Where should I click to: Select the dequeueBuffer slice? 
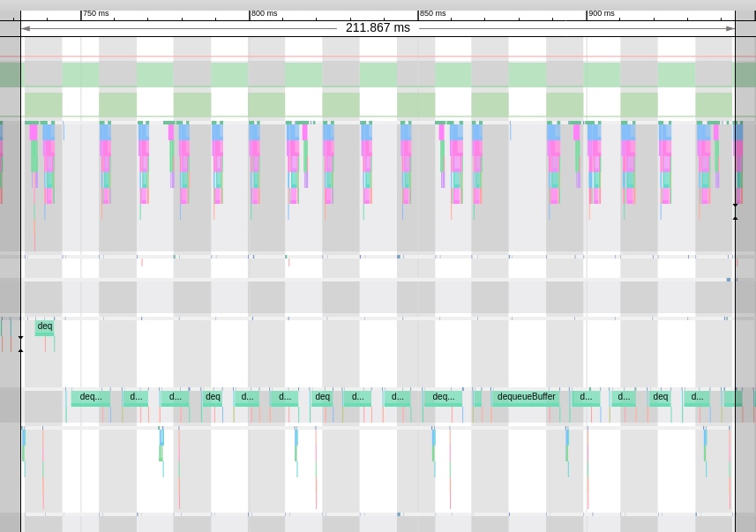coord(526,397)
